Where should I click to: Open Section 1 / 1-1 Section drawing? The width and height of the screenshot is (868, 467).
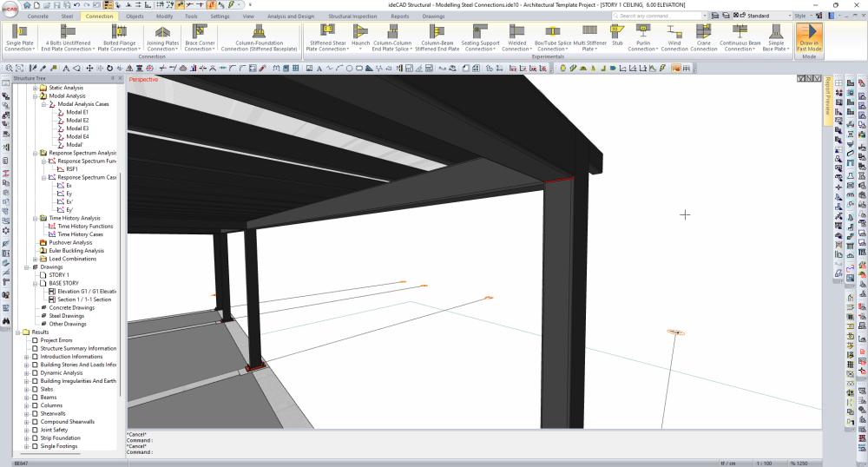83,299
